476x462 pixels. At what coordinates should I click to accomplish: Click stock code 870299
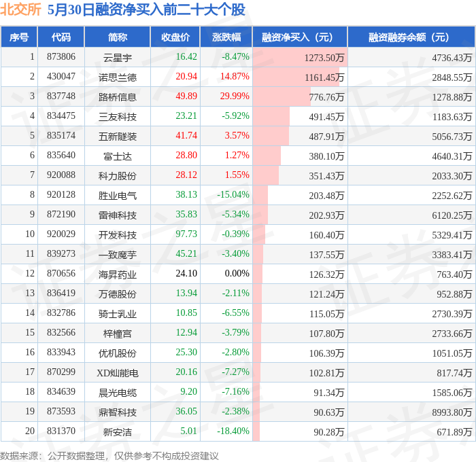[x=61, y=372]
